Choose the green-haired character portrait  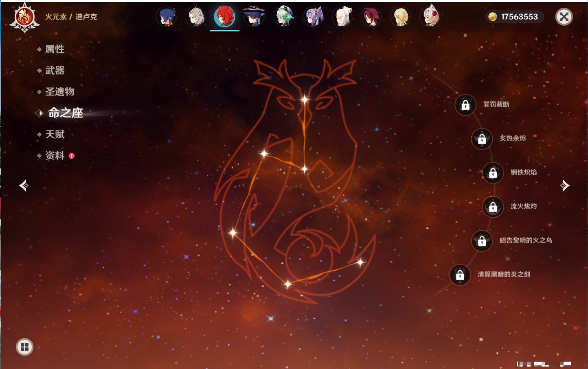tap(284, 17)
